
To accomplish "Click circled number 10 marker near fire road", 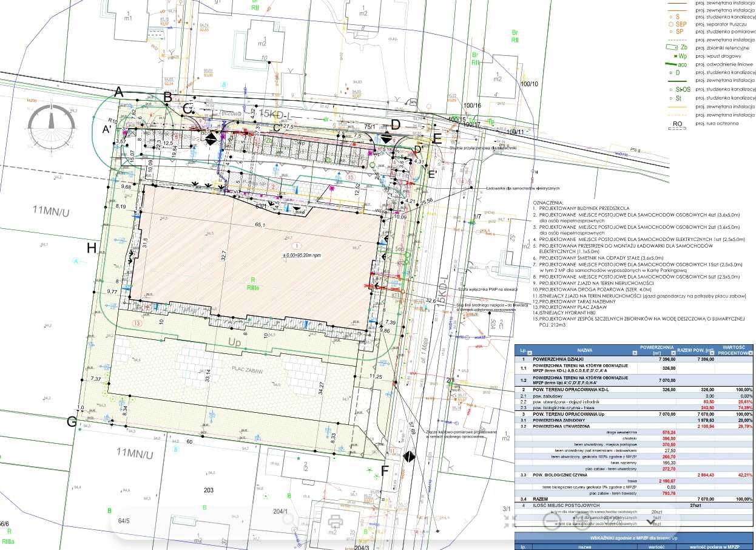I will pos(351,177).
